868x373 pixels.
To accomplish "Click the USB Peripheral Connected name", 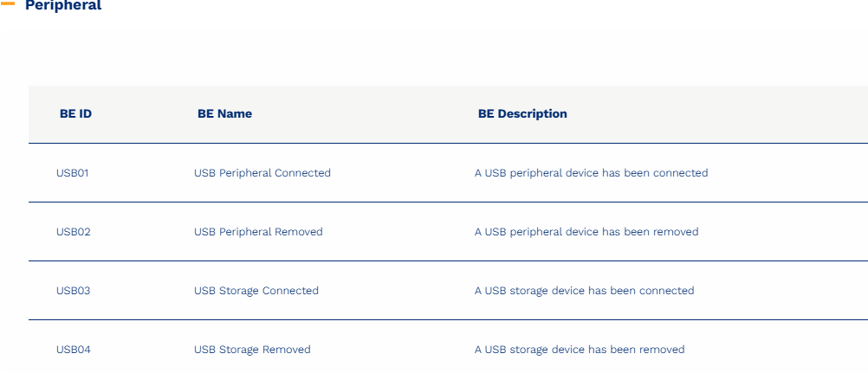I will 262,173.
